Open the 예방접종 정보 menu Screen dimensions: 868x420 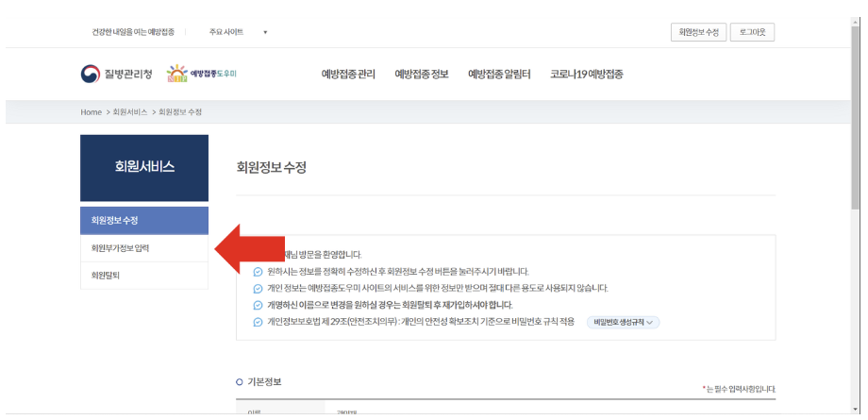pos(422,75)
